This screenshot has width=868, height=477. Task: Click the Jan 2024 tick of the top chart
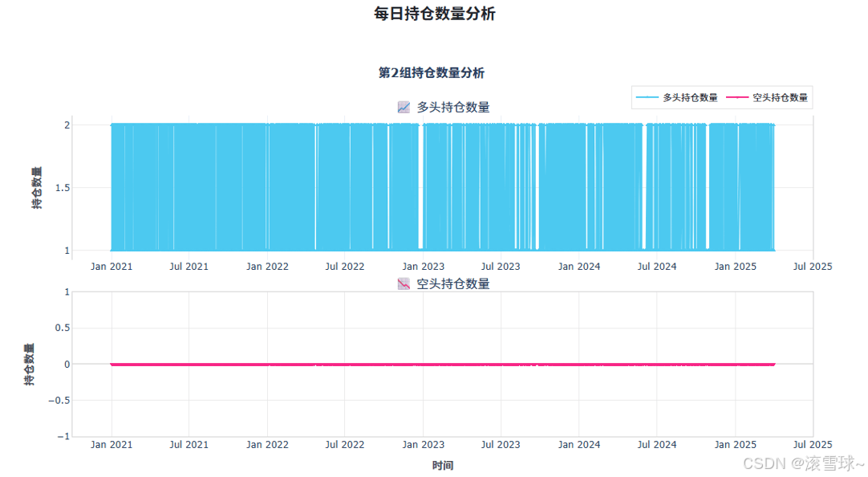pyautogui.click(x=579, y=267)
